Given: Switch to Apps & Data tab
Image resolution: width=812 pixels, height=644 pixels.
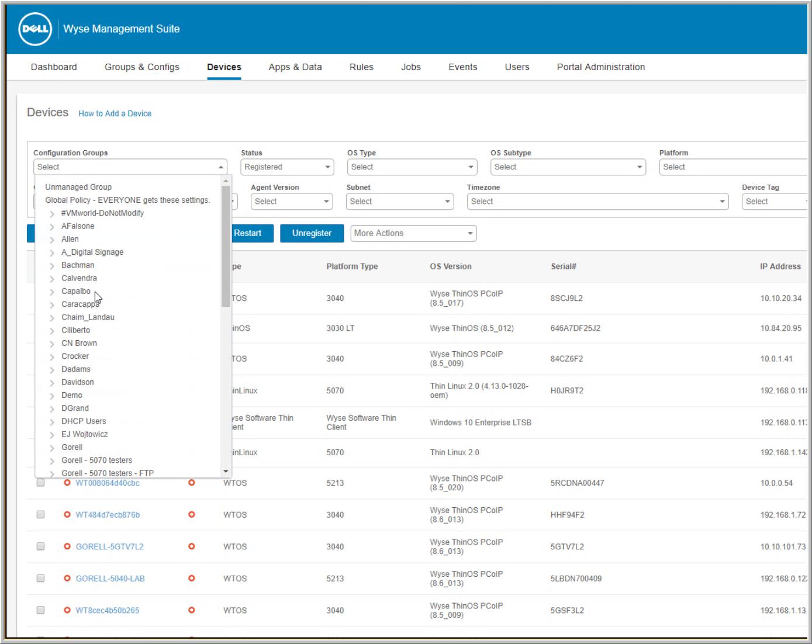Looking at the screenshot, I should pos(295,67).
